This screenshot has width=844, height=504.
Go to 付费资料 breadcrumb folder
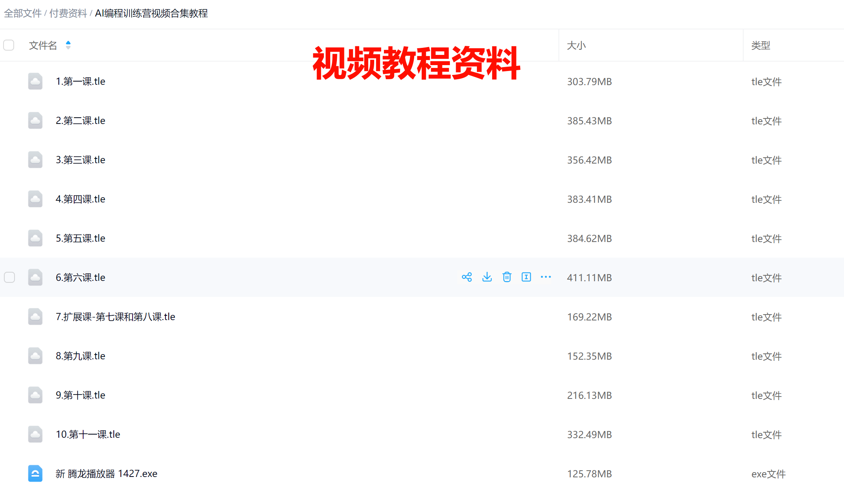(68, 13)
